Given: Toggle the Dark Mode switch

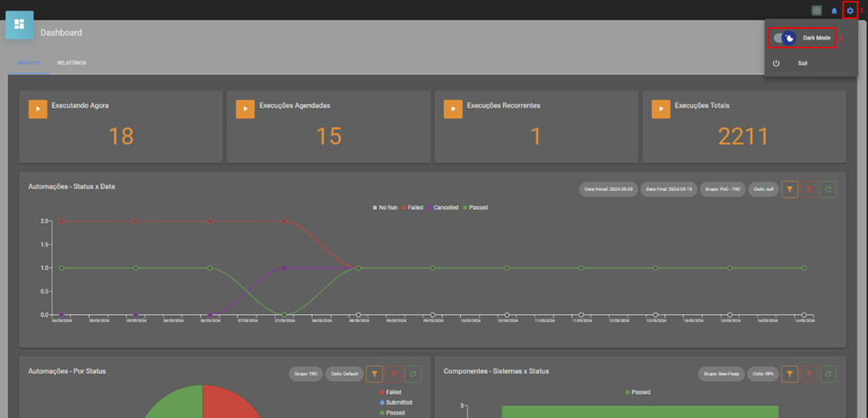Looking at the screenshot, I should pyautogui.click(x=785, y=38).
